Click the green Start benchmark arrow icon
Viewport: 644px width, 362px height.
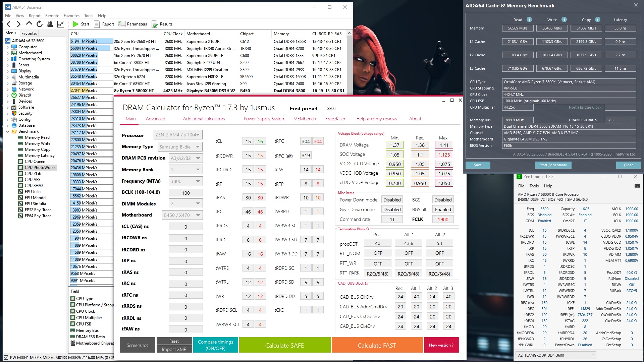75,24
